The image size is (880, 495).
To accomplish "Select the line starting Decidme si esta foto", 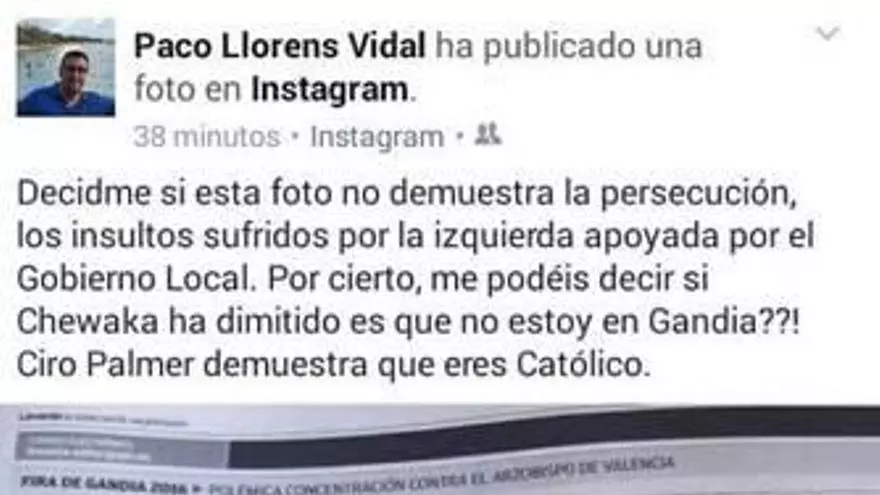I will point(407,194).
